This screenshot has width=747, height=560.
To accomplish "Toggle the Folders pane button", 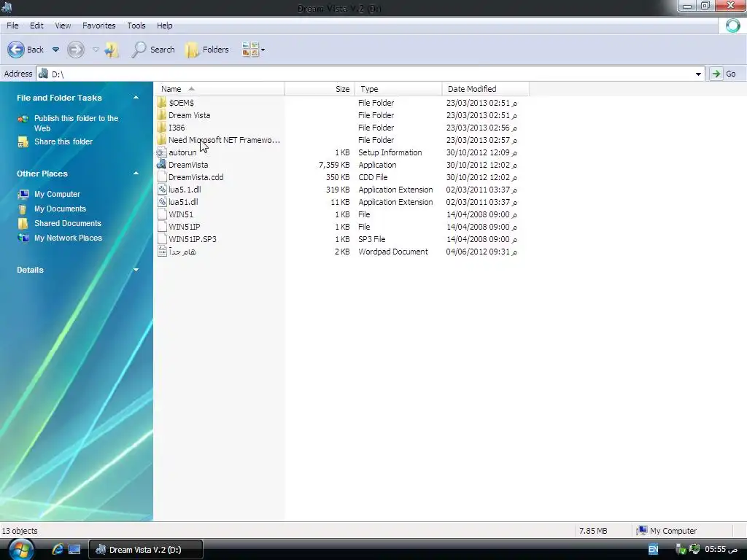I will pos(207,50).
